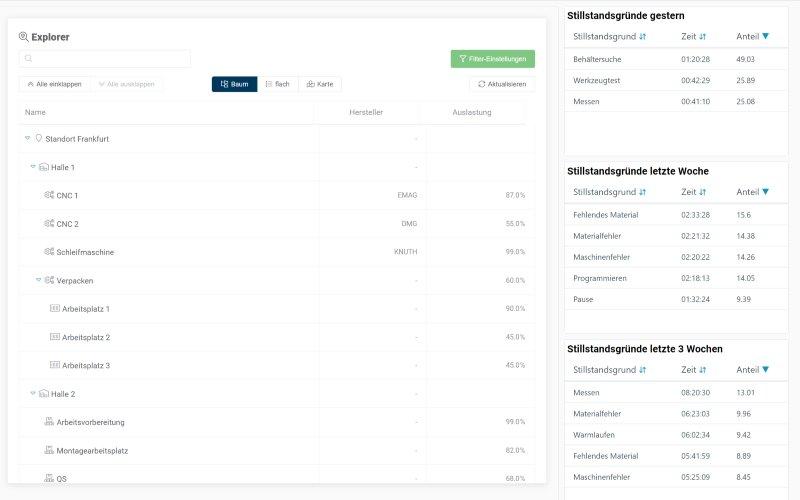Screen dimensions: 800x500
Task: Click the Explorer magnifier icon in the header
Action: tap(24, 37)
